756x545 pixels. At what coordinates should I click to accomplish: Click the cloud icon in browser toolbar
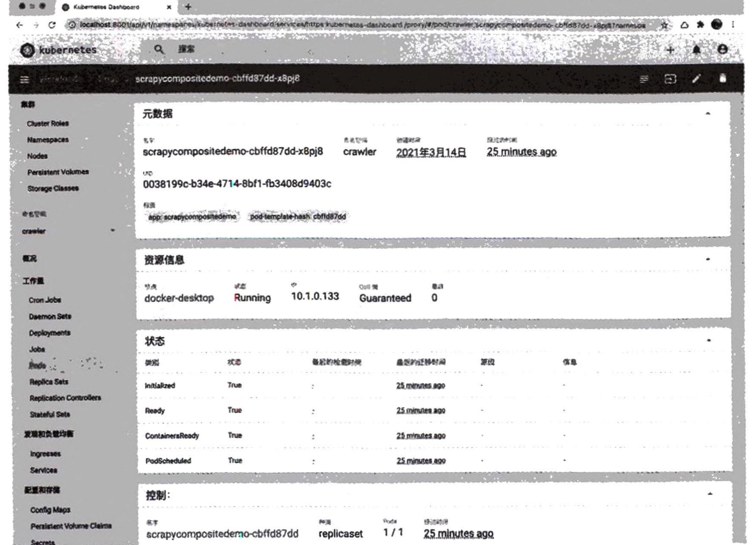point(684,25)
